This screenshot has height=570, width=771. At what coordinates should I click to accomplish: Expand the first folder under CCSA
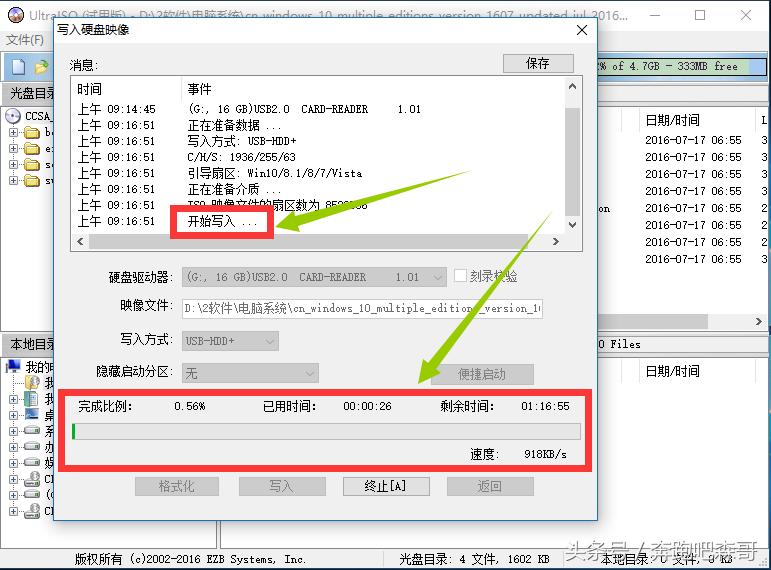point(14,132)
